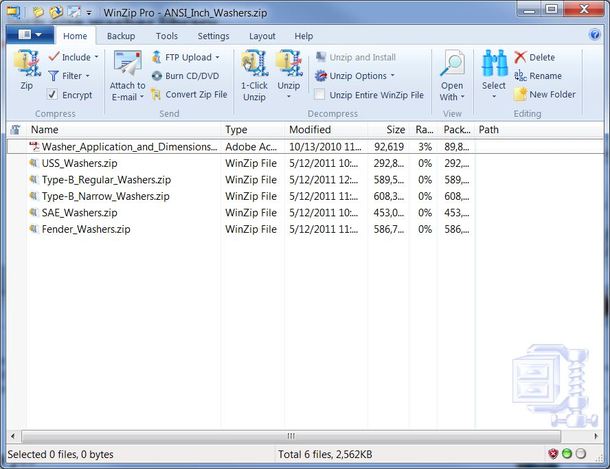Image resolution: width=610 pixels, height=469 pixels.
Task: Click the scroll right arrow
Action: [596, 436]
